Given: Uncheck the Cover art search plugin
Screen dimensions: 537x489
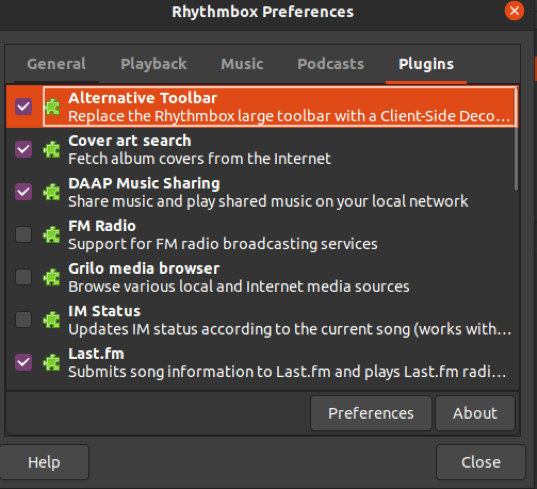Looking at the screenshot, I should coord(24,149).
